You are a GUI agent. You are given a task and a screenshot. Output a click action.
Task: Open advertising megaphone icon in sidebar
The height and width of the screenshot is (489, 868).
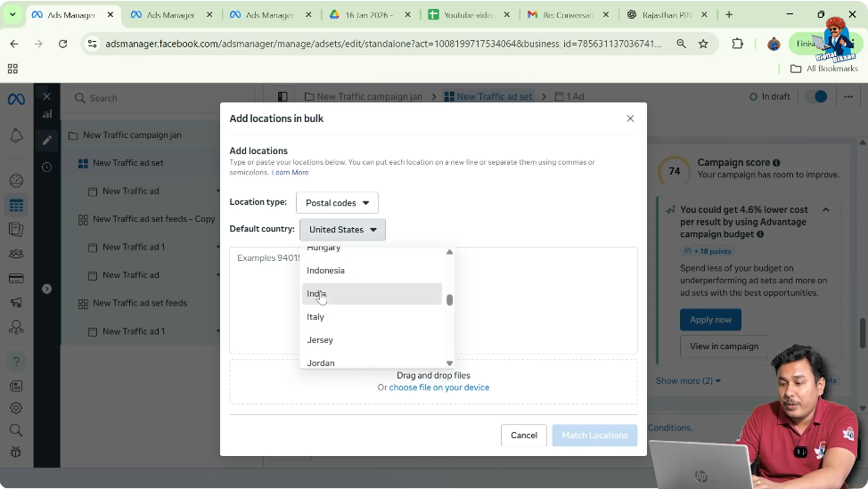[x=16, y=303]
